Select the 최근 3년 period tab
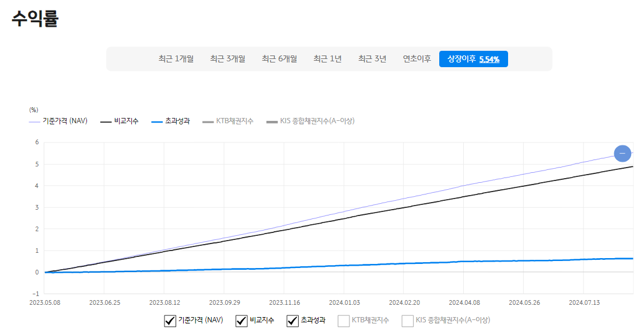The width and height of the screenshot is (644, 334). click(x=372, y=59)
